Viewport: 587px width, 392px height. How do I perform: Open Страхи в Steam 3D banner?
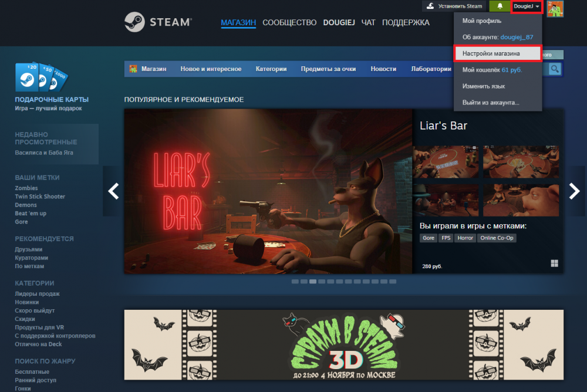click(343, 345)
